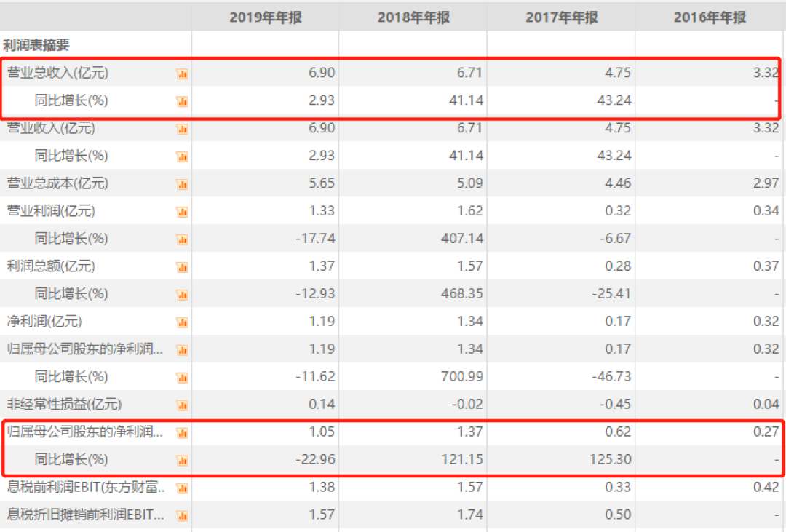The image size is (786, 532).
Task: Click the 125.30 growth value
Action: coord(610,458)
